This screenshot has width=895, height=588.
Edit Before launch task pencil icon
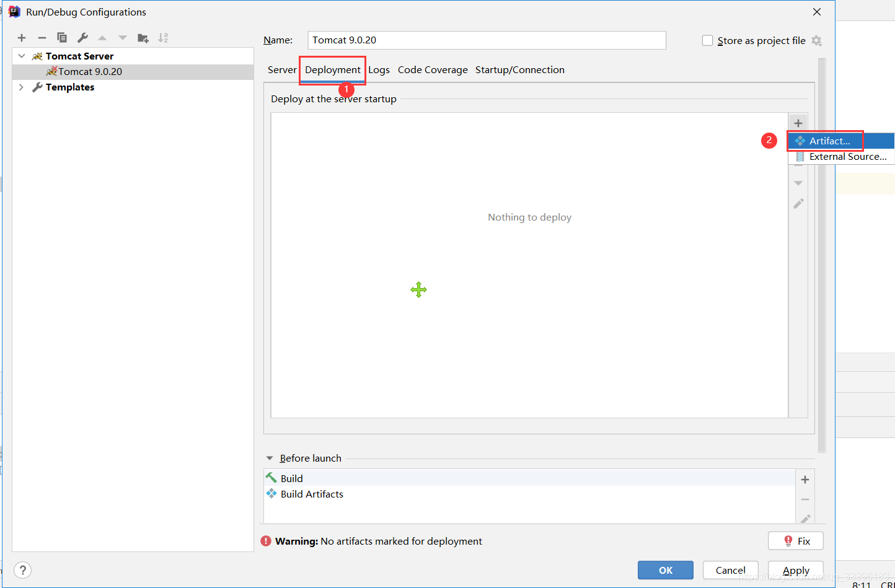click(x=805, y=519)
